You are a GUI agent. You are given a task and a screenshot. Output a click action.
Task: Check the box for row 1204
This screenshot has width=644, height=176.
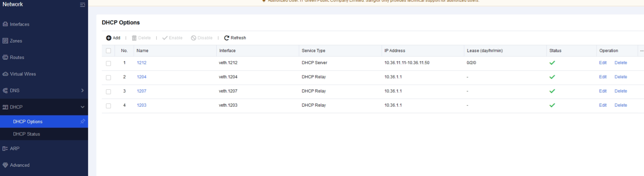[108, 77]
